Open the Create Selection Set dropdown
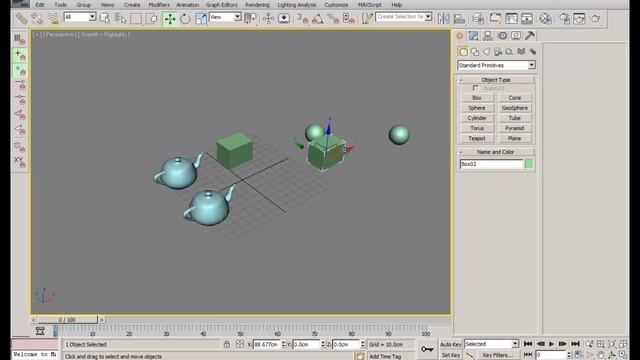This screenshot has width=640, height=360. [x=404, y=17]
